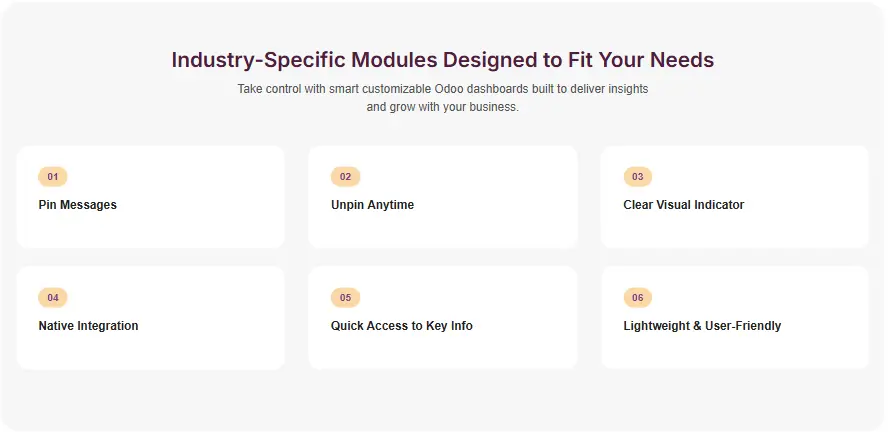Select the Pin Messages title
The height and width of the screenshot is (442, 892).
78,205
